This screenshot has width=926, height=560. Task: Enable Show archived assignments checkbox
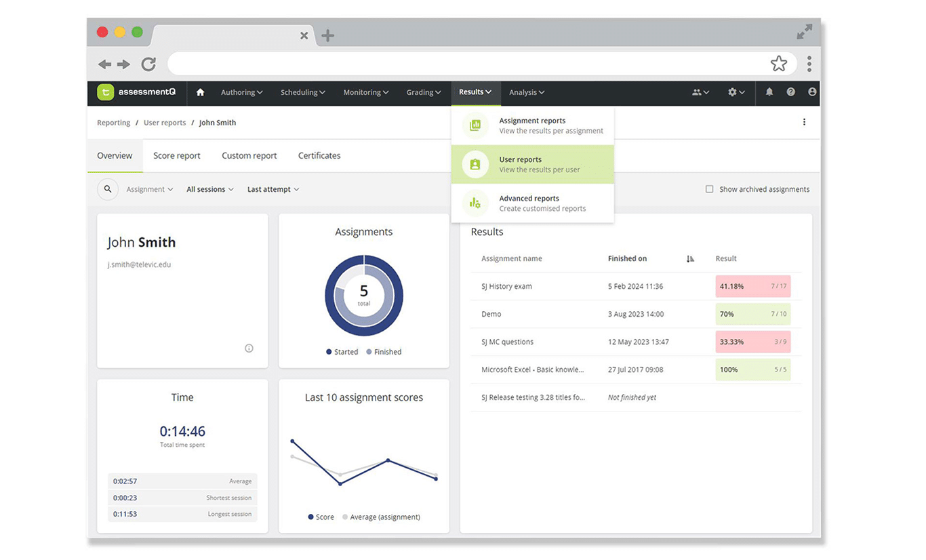pyautogui.click(x=709, y=189)
